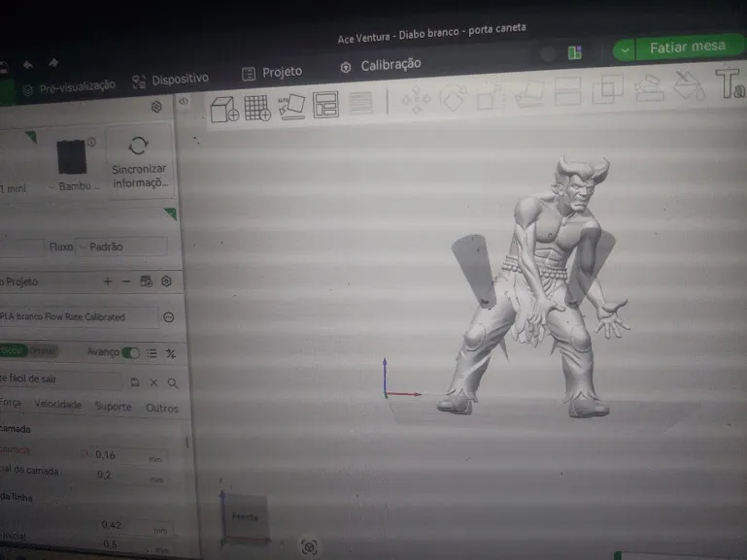This screenshot has width=747, height=560.
Task: Select the Mesh boolean tool icon
Action: (607, 89)
